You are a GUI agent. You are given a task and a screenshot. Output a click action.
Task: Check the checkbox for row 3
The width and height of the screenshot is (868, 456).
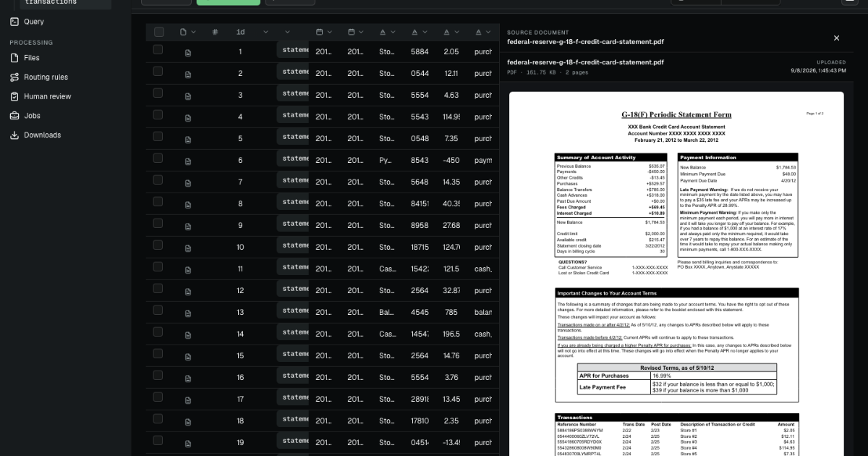pos(158,93)
